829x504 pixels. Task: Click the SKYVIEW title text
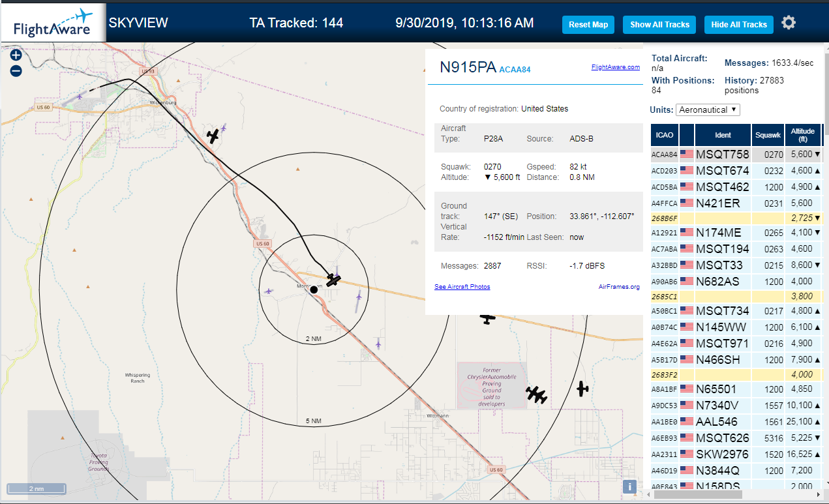point(138,23)
